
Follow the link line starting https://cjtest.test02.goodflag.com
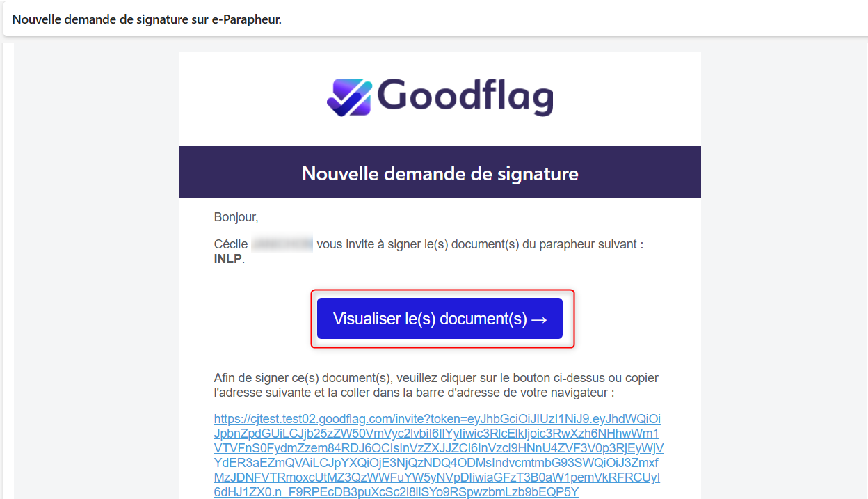[437, 419]
